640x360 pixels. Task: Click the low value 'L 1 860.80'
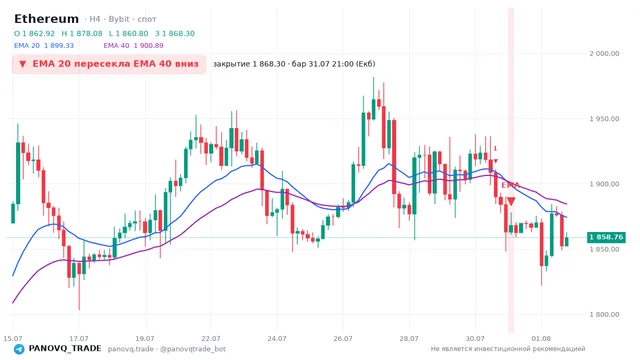(x=129, y=33)
